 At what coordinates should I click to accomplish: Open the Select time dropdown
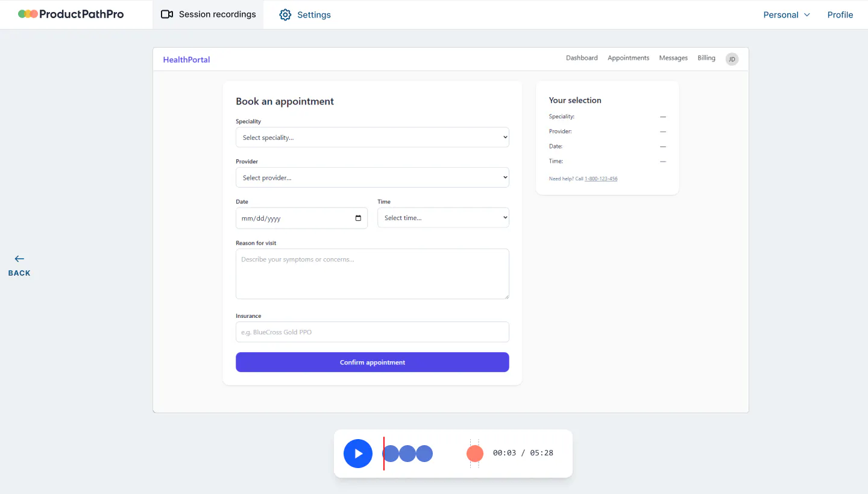[x=443, y=218]
